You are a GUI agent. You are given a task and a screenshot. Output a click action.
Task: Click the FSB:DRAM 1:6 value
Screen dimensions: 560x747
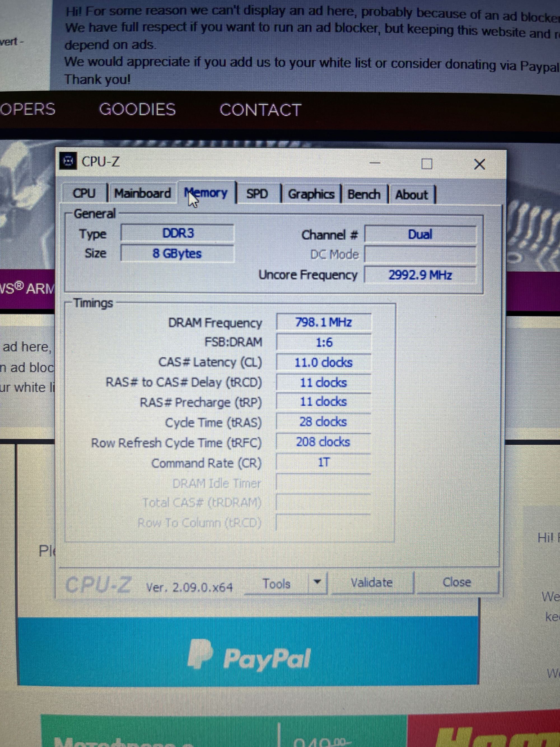click(x=324, y=343)
